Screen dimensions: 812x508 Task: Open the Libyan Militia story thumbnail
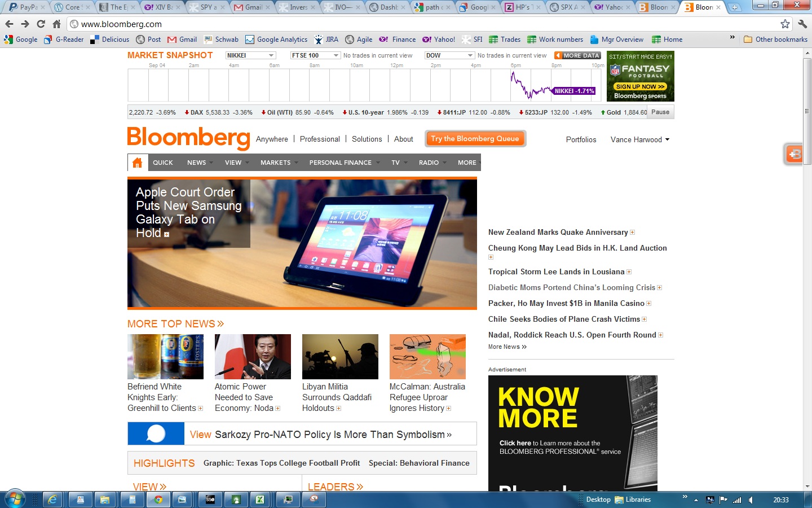pos(340,357)
